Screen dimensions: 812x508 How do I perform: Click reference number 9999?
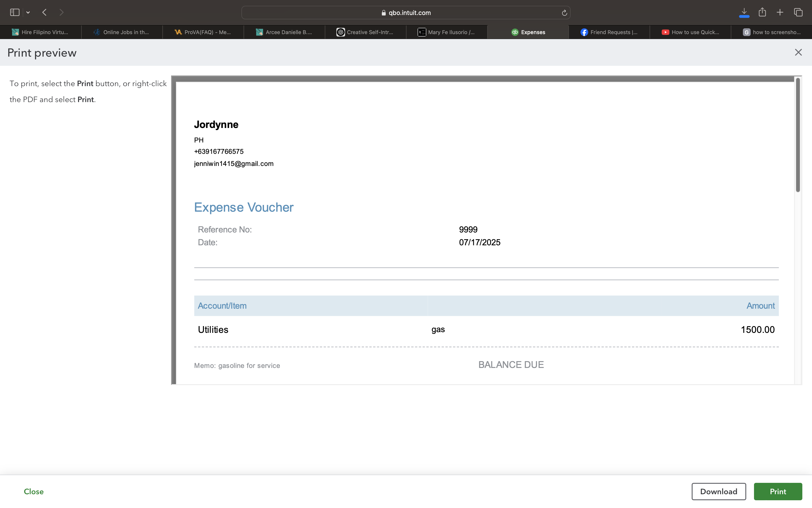468,230
